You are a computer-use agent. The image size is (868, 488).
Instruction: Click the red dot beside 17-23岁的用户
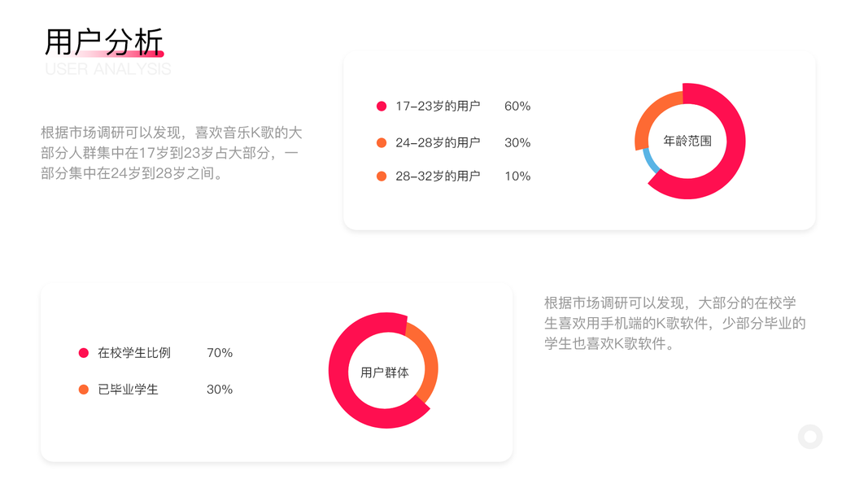point(382,107)
